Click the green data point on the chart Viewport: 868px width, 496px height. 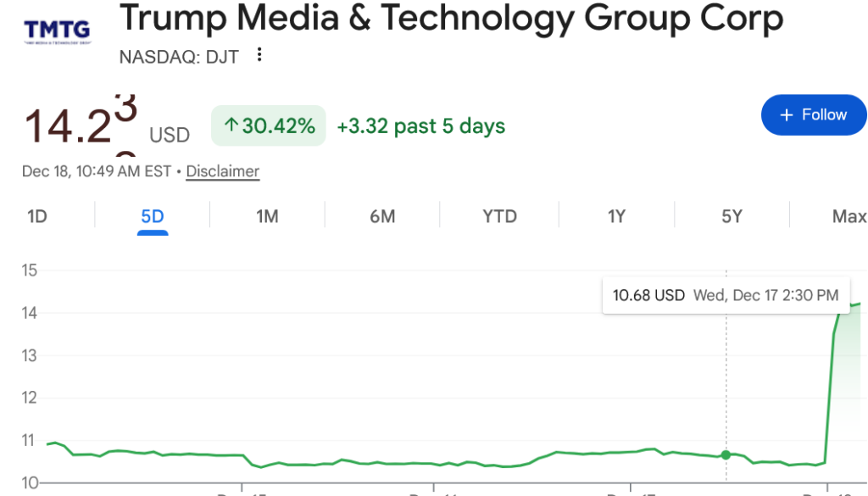tap(726, 454)
